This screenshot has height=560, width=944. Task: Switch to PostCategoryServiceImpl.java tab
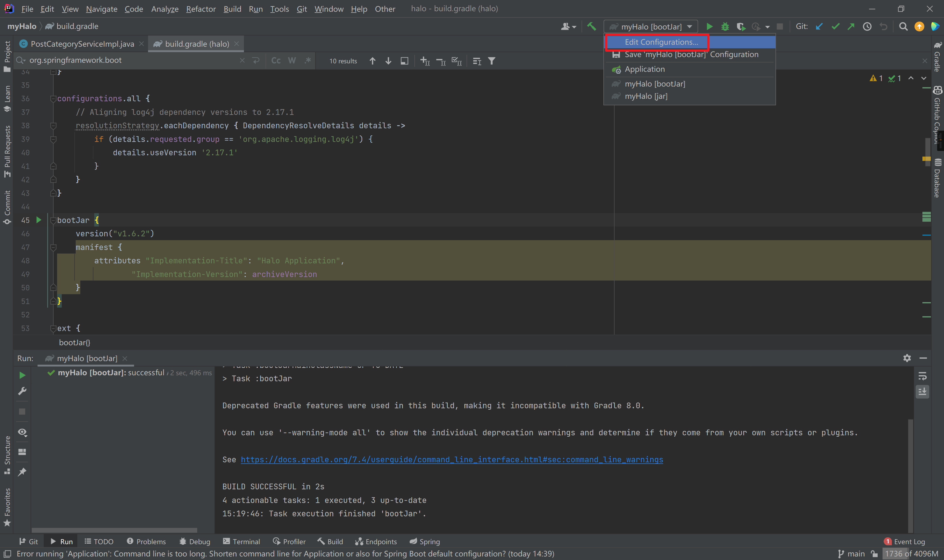tap(82, 44)
